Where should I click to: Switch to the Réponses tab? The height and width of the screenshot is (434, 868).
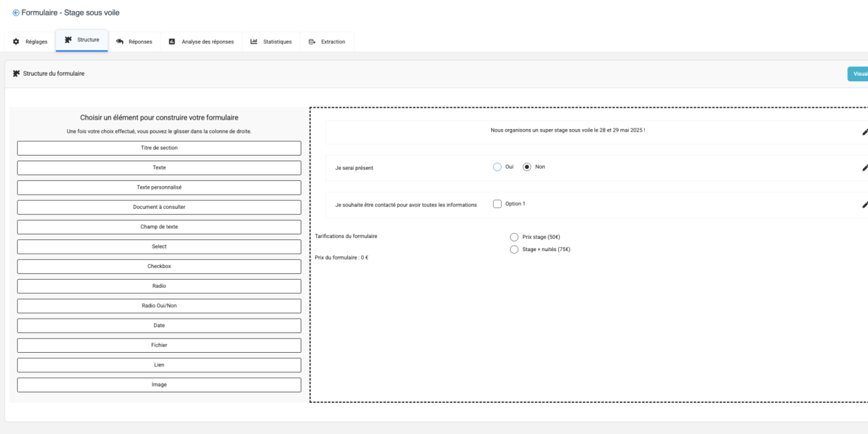click(134, 42)
